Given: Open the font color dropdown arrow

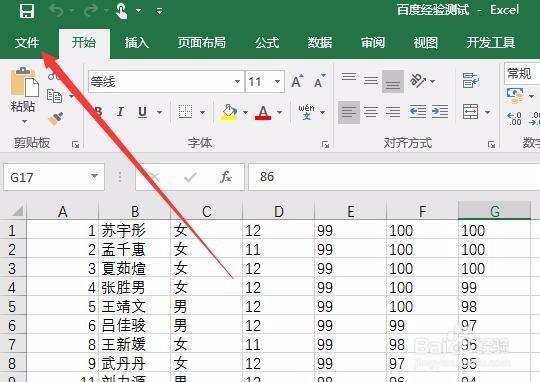Looking at the screenshot, I should point(279,112).
